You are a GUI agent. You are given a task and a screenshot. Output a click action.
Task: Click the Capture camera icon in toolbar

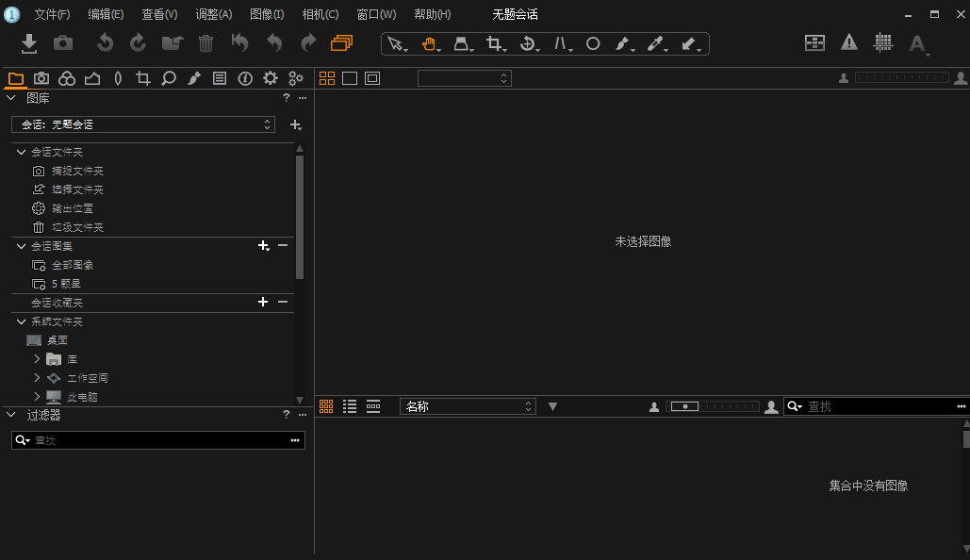click(62, 43)
